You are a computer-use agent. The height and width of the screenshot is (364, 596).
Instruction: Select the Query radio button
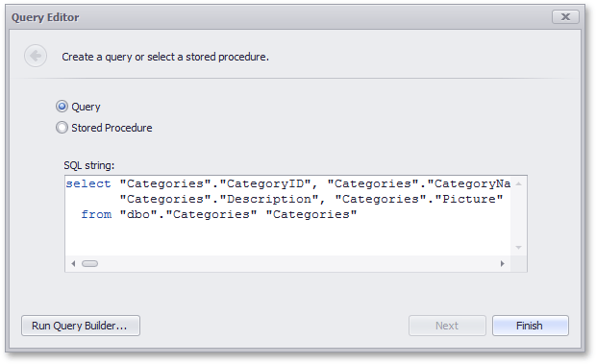(62, 107)
